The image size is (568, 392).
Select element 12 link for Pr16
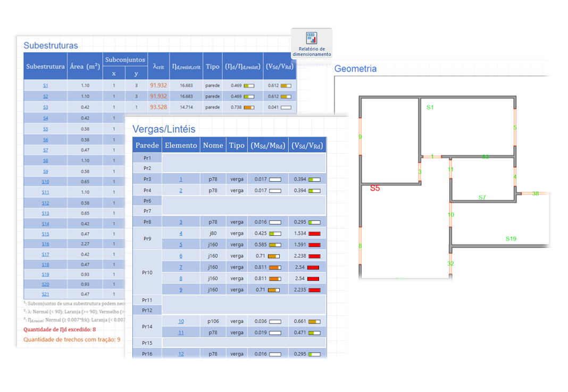coord(181,354)
